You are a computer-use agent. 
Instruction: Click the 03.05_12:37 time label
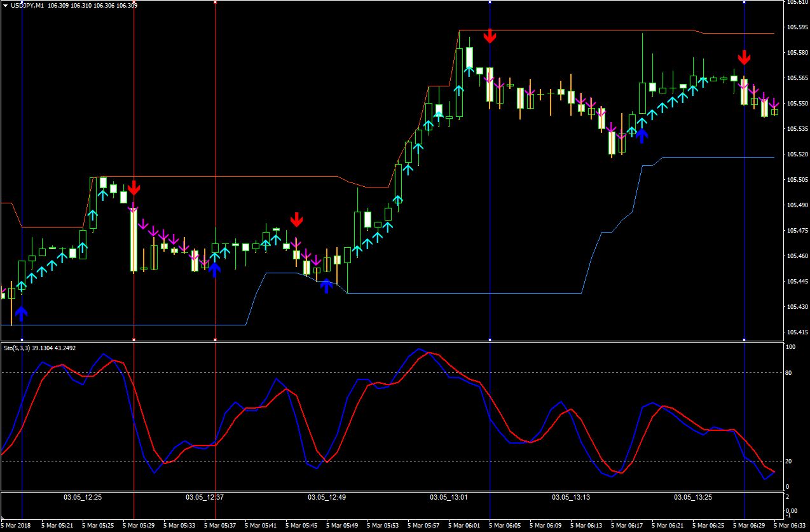pos(205,497)
